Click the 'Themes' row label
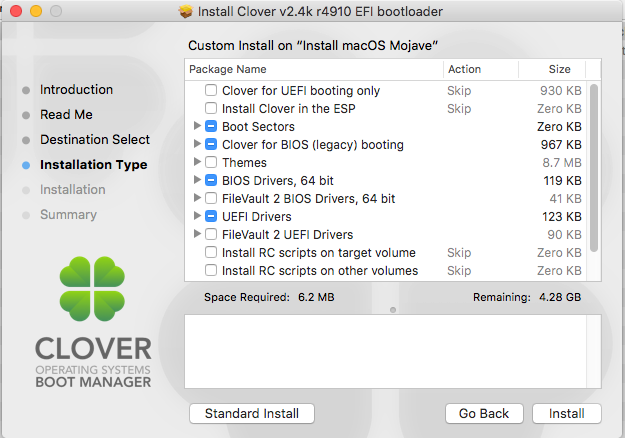625x438 pixels. tap(244, 162)
